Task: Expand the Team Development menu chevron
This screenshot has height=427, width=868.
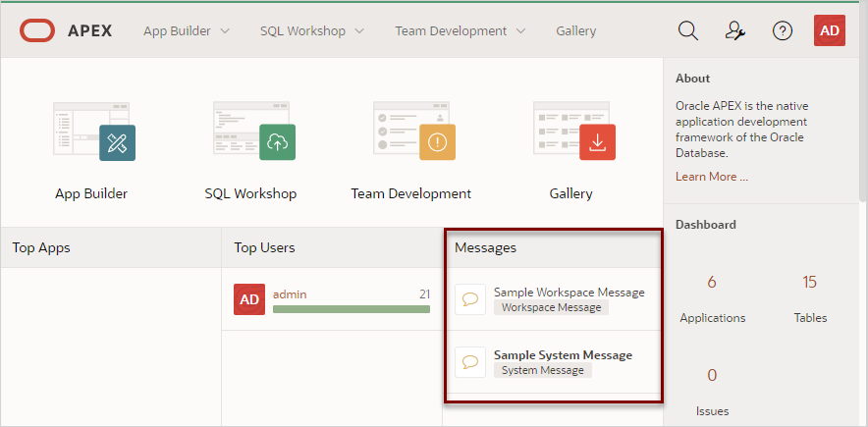Action: [x=520, y=31]
